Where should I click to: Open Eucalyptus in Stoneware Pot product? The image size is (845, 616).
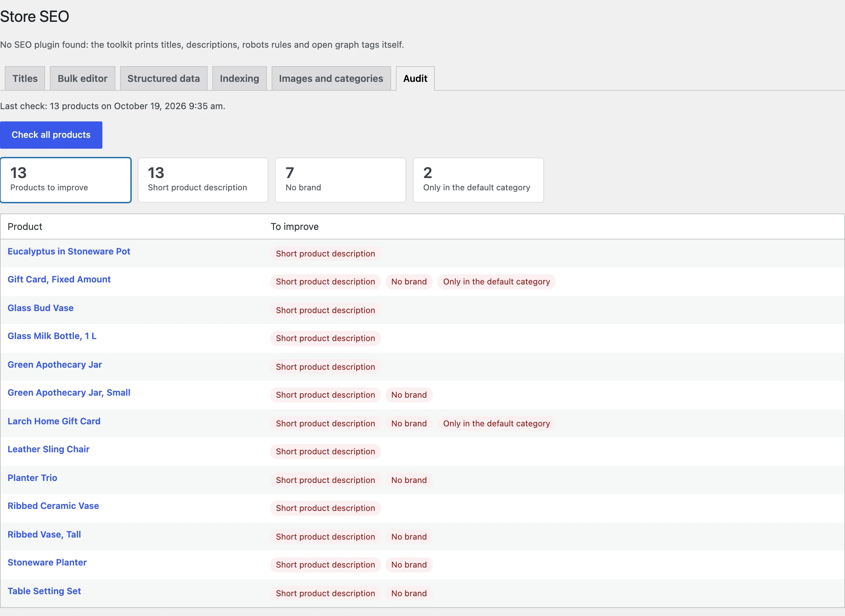(x=69, y=251)
